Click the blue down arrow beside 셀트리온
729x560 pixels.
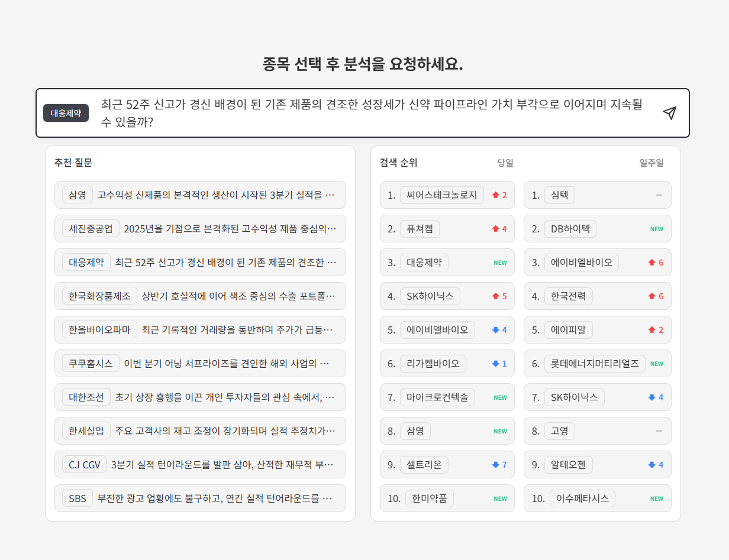pyautogui.click(x=496, y=465)
